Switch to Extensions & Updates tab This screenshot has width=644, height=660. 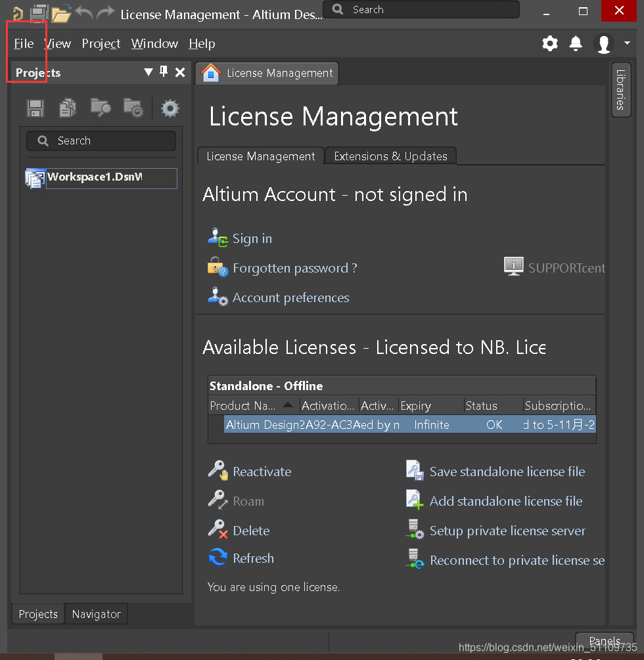(390, 156)
